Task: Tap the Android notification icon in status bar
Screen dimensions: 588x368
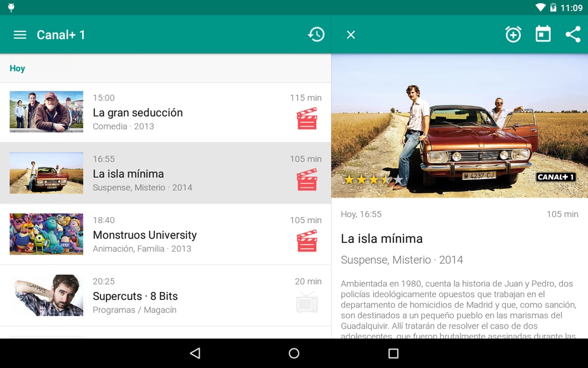Action: [11, 7]
